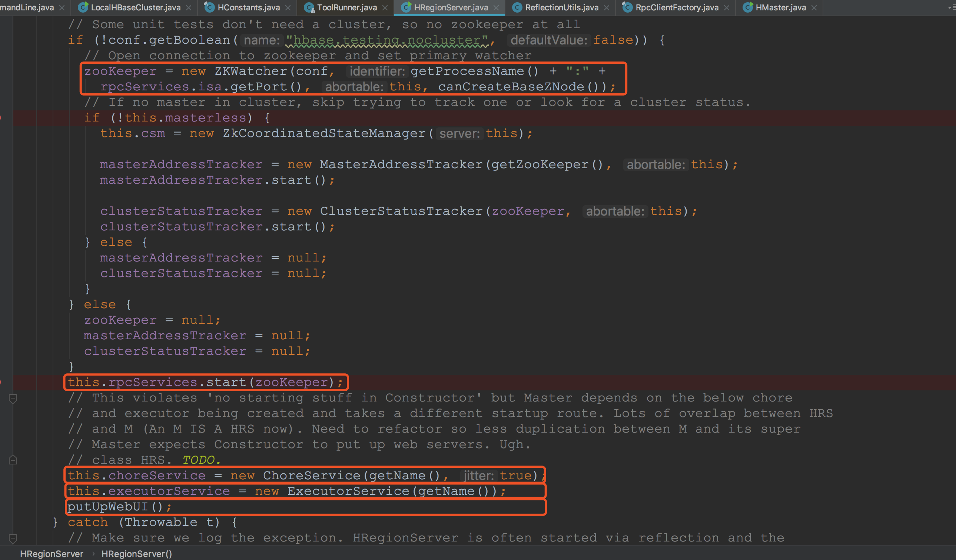Click the HMaster.java class file icon
The width and height of the screenshot is (956, 560).
[x=747, y=7]
